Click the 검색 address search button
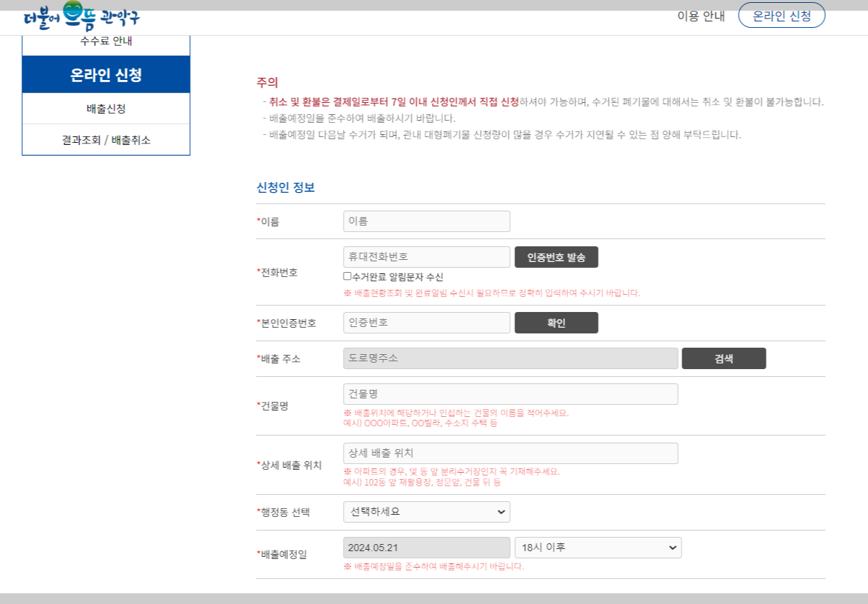Screen dimensions: 868x604 [x=724, y=358]
